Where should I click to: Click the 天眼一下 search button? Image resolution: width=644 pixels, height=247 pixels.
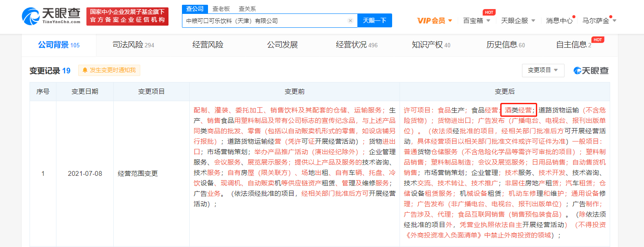[374, 20]
